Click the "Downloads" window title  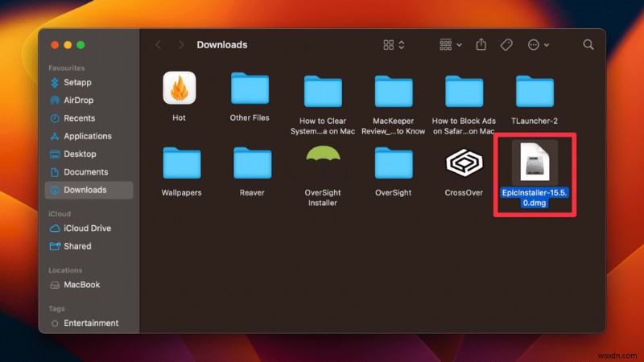pyautogui.click(x=222, y=45)
